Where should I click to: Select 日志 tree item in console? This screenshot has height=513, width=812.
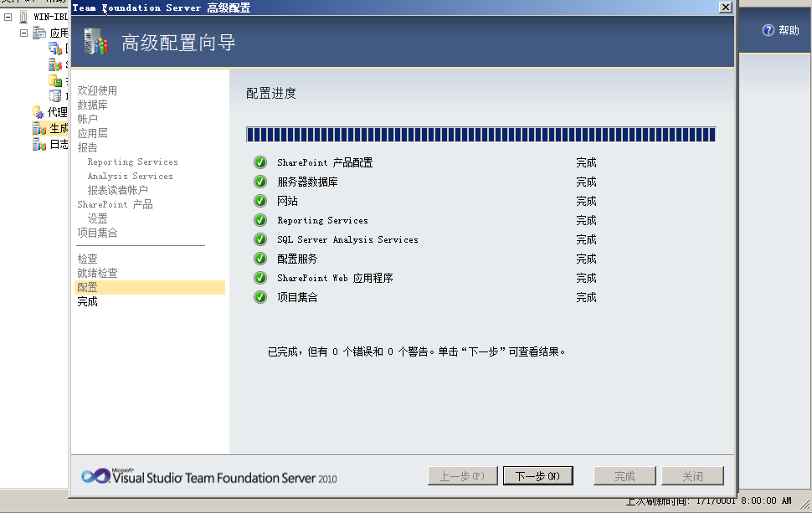[59, 144]
